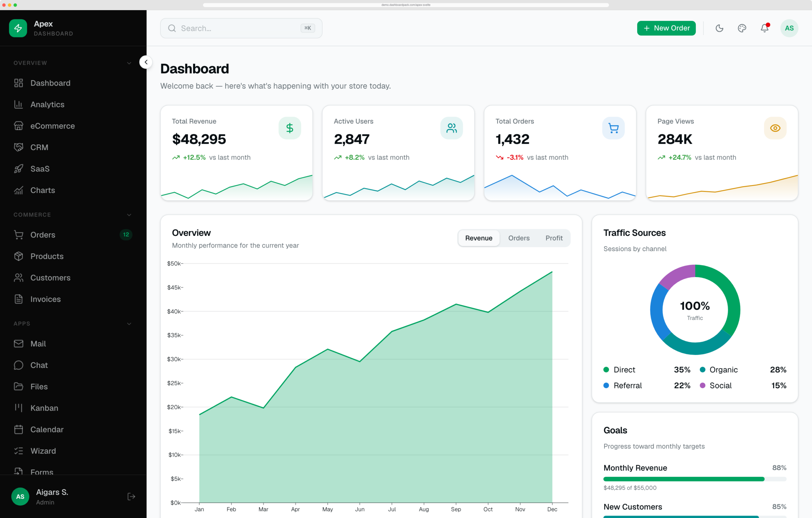Click '$48,295 of $55,000' goal text
Viewport: 812px width, 518px height.
click(x=630, y=488)
